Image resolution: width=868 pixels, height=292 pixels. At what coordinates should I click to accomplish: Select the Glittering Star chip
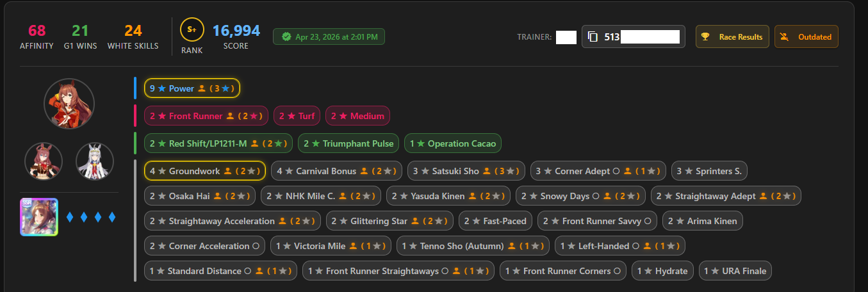pos(390,221)
